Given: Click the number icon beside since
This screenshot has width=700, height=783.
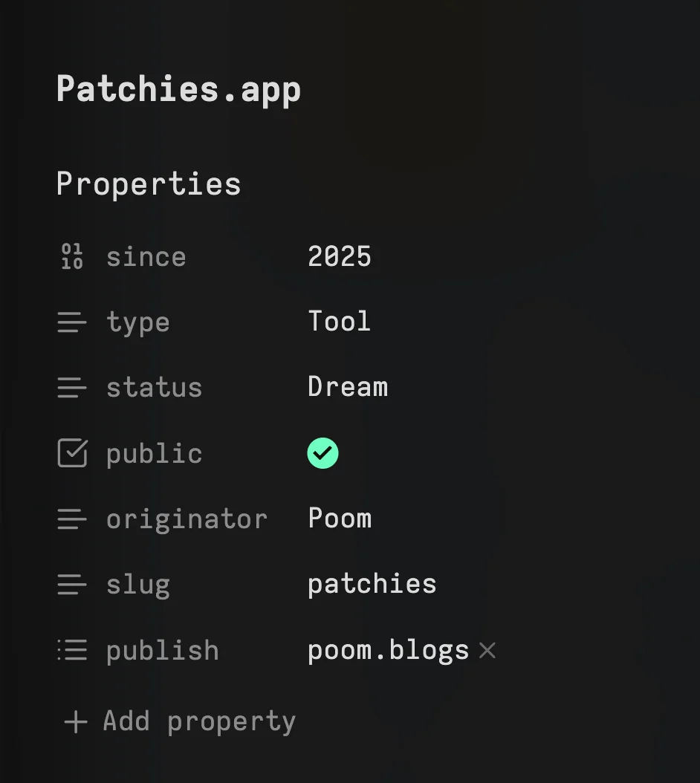Looking at the screenshot, I should pos(72,256).
